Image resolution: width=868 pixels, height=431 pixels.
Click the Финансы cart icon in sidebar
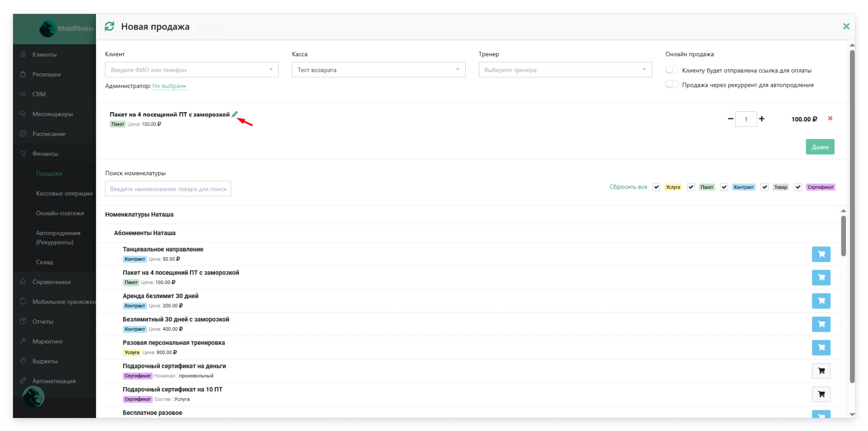click(23, 153)
